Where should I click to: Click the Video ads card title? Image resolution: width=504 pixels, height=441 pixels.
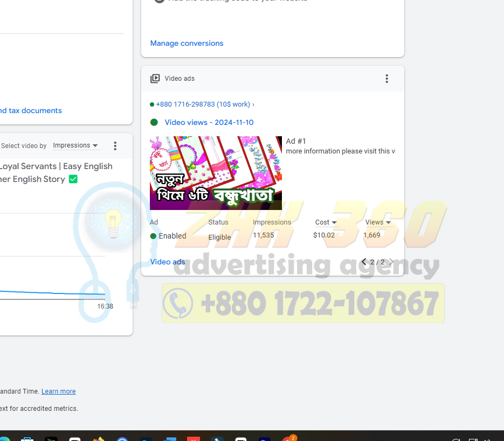pos(179,79)
